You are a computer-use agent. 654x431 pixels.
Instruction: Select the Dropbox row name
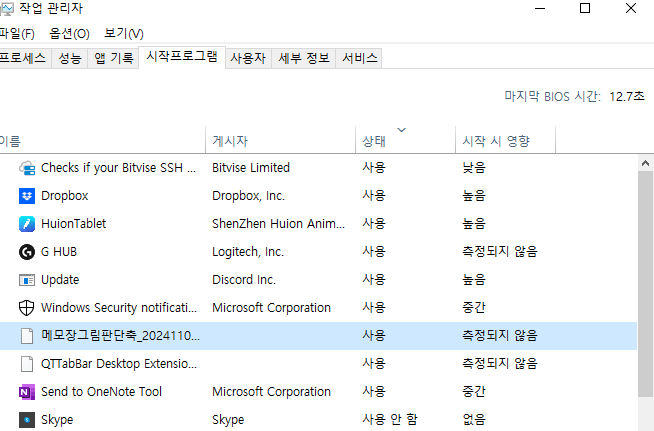[x=65, y=196]
